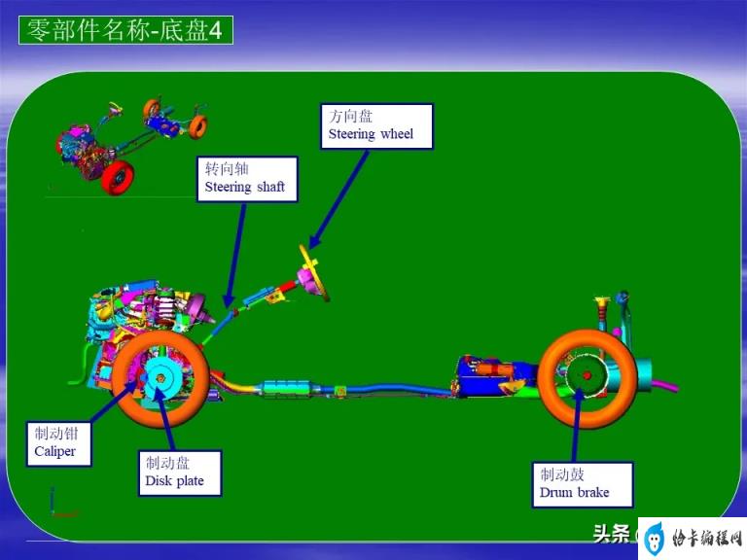Click the site logo in the corner
Image resolution: width=747 pixels, height=560 pixels.
(693, 539)
